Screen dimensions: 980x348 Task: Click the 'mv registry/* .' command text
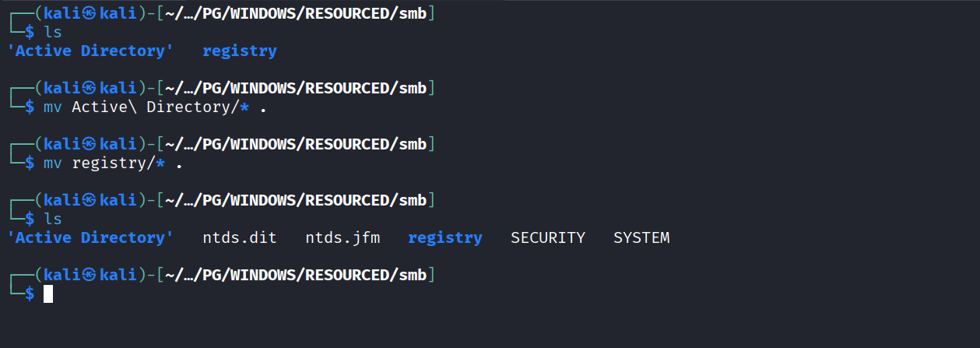point(127,163)
